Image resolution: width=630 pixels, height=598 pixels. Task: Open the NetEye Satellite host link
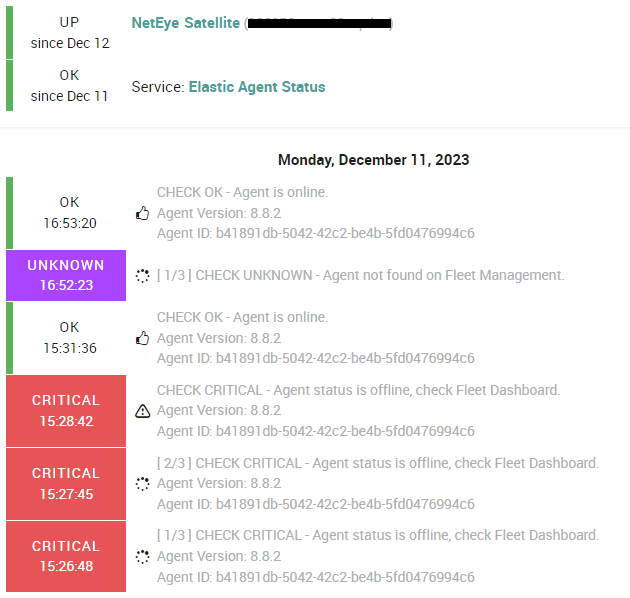coord(186,23)
